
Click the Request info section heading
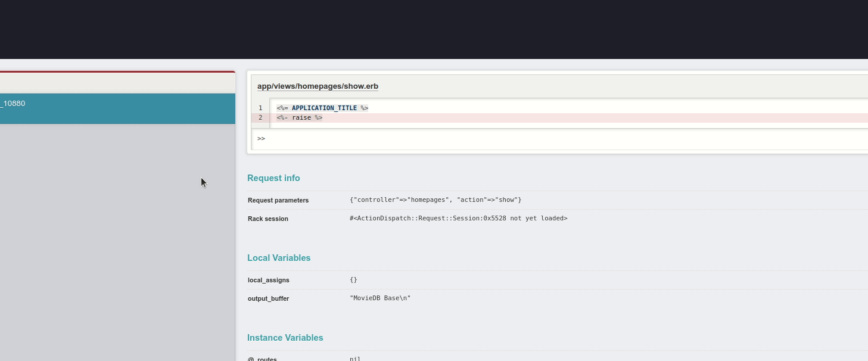click(x=273, y=178)
